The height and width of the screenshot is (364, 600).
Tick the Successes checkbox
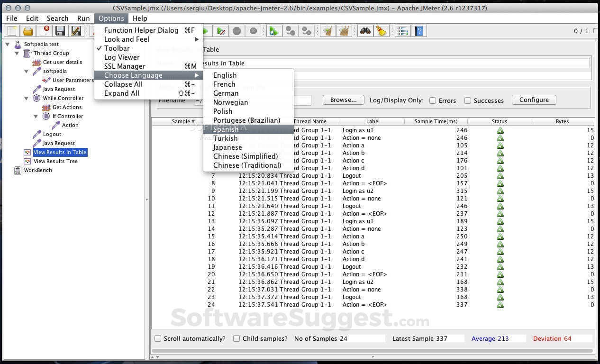468,100
